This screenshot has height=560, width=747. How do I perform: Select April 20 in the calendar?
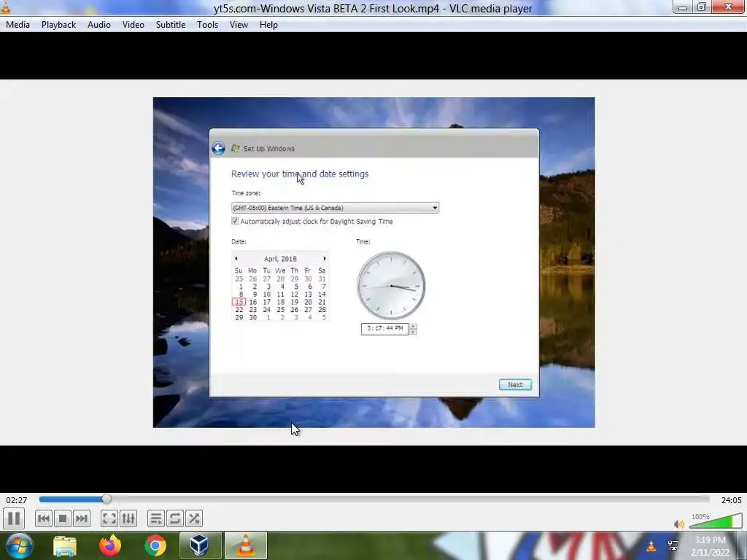[309, 302]
